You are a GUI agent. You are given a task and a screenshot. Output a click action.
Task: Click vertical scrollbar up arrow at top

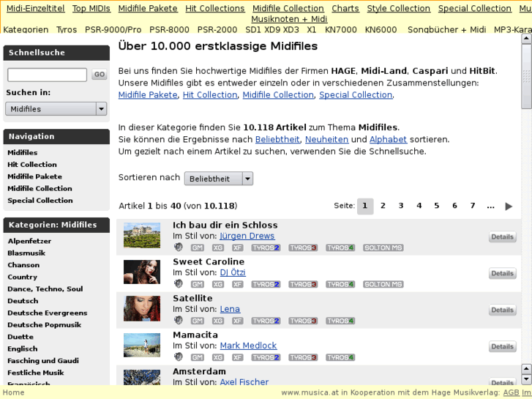pos(526,38)
